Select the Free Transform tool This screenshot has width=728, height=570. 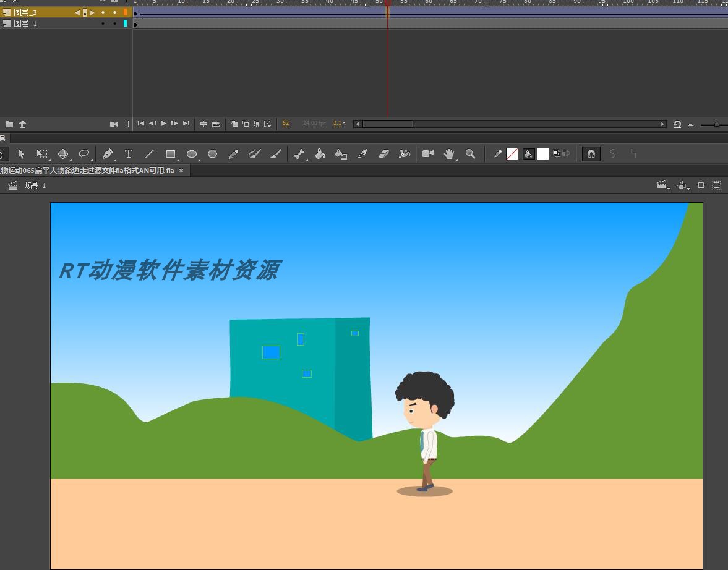click(42, 154)
